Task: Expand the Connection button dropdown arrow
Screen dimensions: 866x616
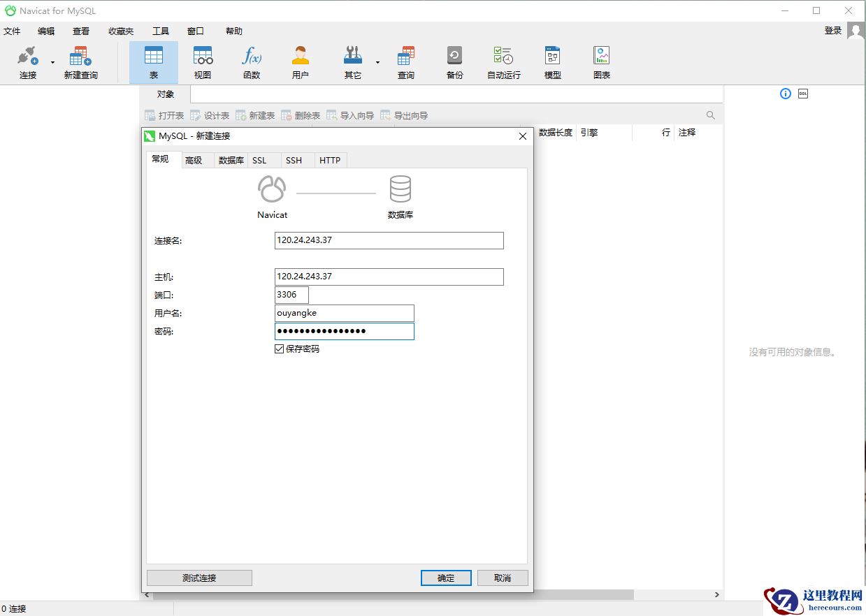Action: [x=52, y=62]
